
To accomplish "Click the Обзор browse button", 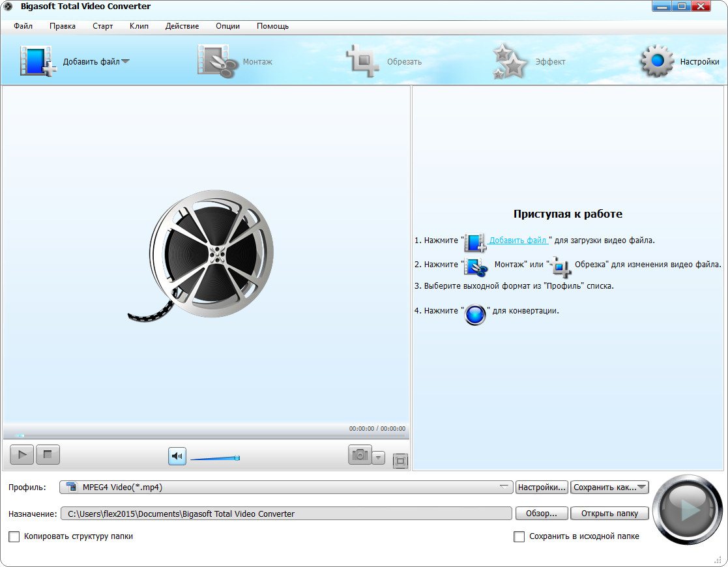I will tap(541, 514).
